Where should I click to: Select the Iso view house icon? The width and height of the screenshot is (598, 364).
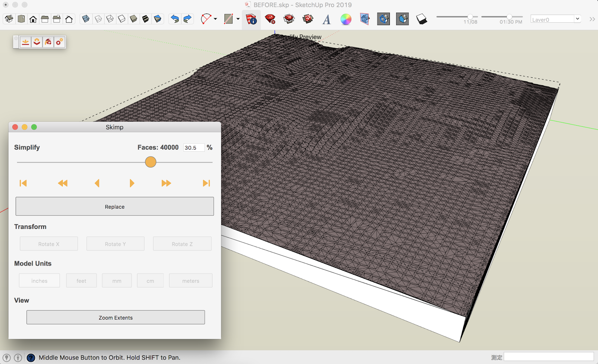9,18
